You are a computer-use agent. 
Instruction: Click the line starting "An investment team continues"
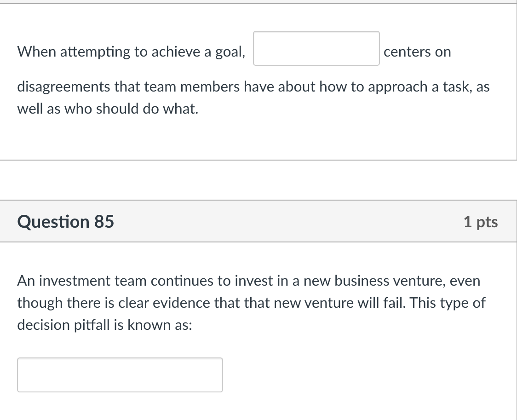pos(248,281)
